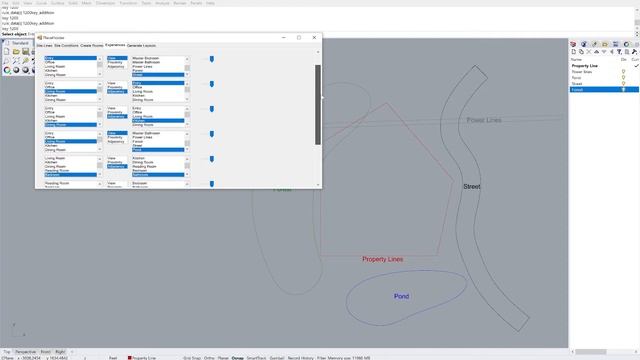The image size is (640, 360).
Task: Click the slider beside the Pond selection row
Action: click(211, 134)
